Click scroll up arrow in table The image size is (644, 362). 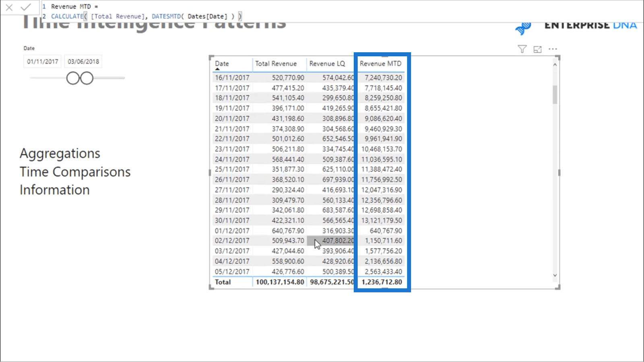point(555,64)
